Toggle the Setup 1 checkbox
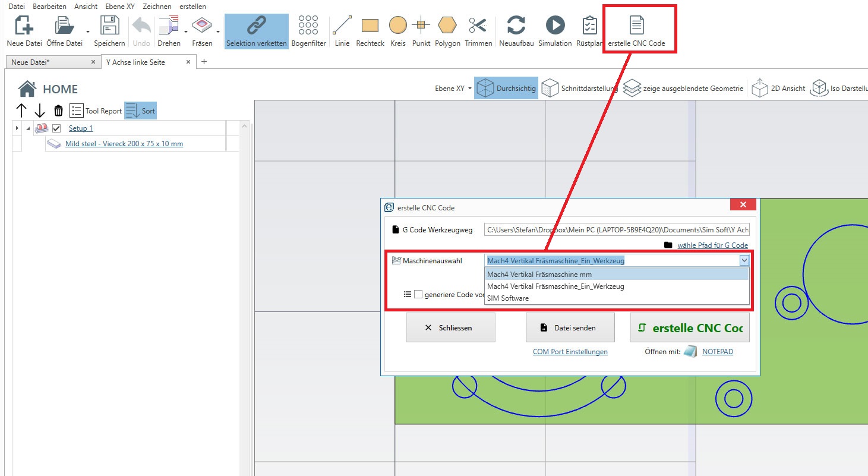 [57, 128]
